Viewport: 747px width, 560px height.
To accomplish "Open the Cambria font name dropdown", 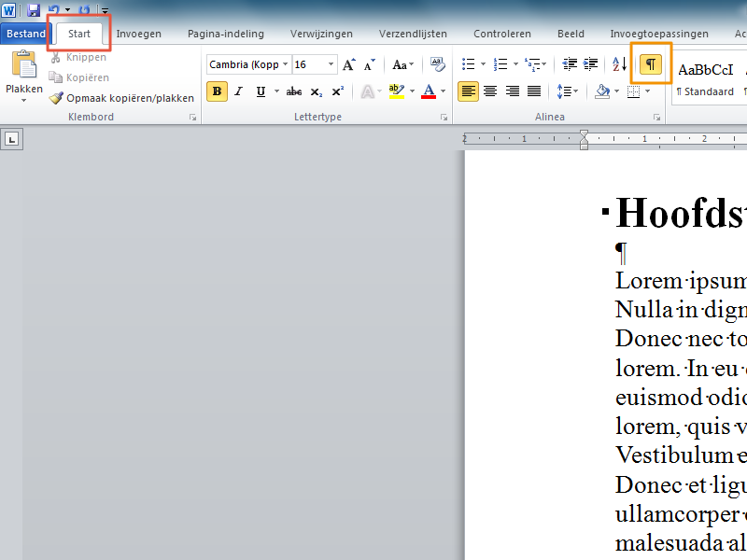I will [285, 65].
